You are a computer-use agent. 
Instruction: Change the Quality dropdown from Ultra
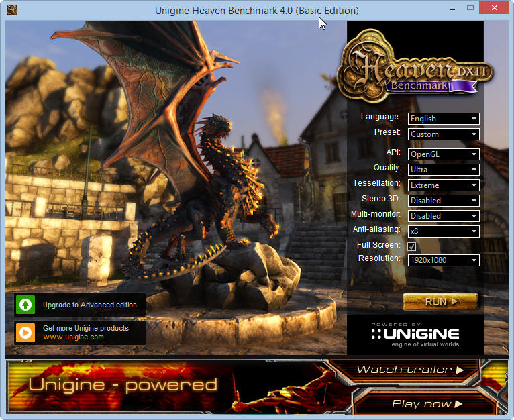pos(444,170)
